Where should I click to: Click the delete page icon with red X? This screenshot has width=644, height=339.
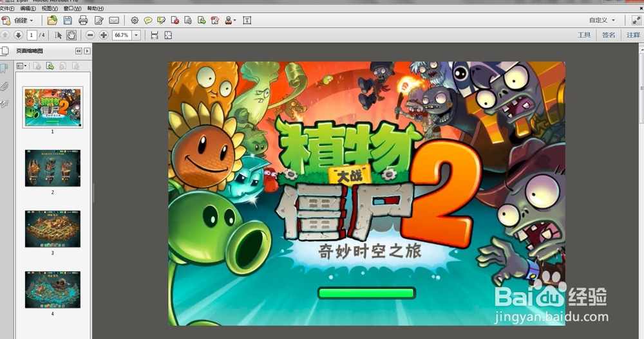(x=175, y=20)
